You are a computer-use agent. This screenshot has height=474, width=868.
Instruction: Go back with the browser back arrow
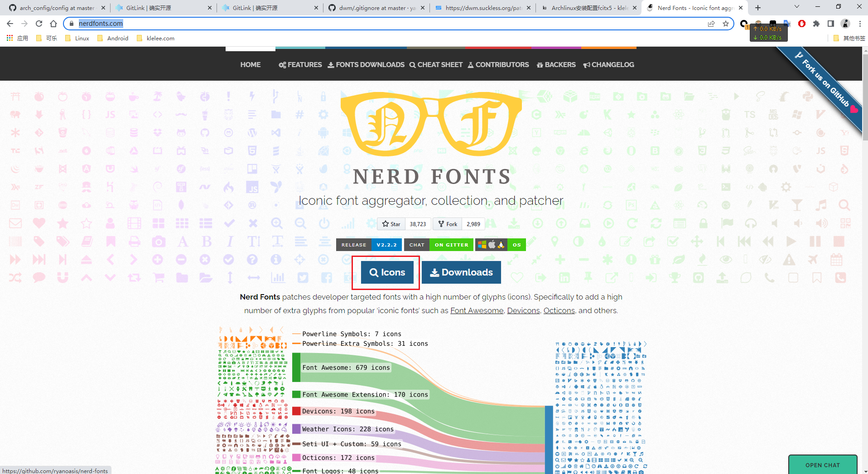click(10, 24)
